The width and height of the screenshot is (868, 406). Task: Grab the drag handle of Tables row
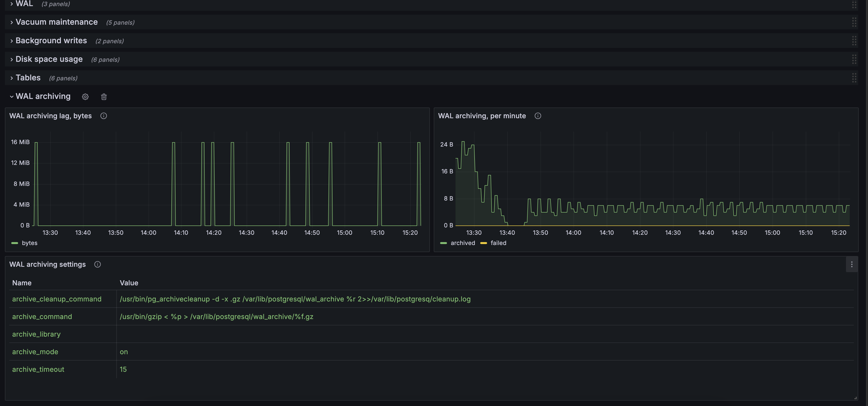854,78
